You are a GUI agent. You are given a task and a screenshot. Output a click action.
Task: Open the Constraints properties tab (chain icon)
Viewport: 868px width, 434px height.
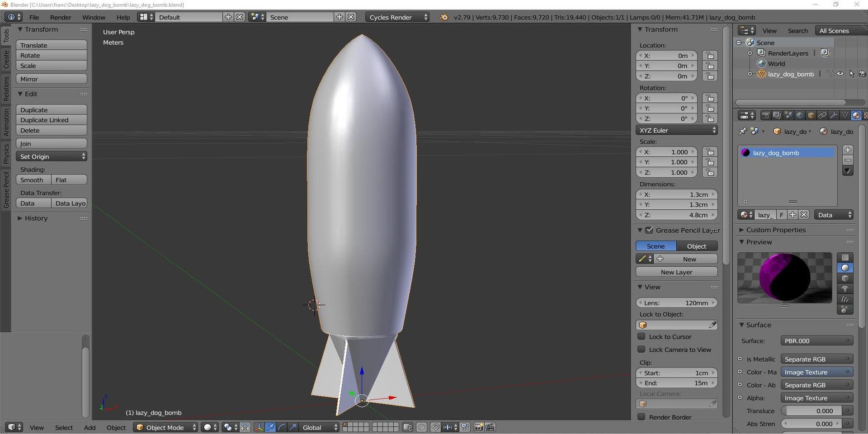pos(822,115)
